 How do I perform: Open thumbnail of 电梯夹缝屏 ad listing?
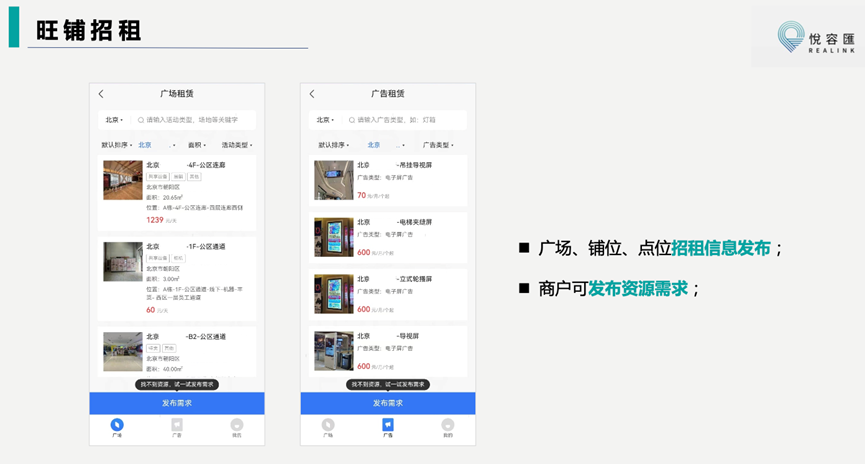(x=334, y=237)
